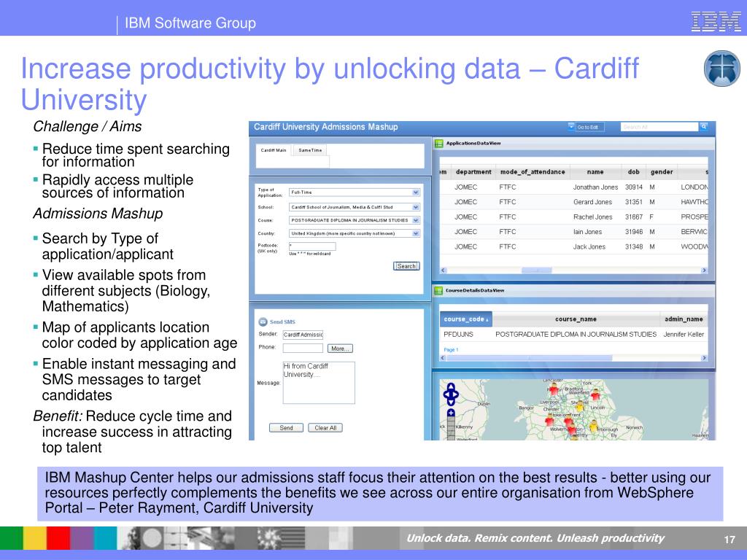Click the map zoom-in plus button
The width and height of the screenshot is (747, 560).
point(451,413)
